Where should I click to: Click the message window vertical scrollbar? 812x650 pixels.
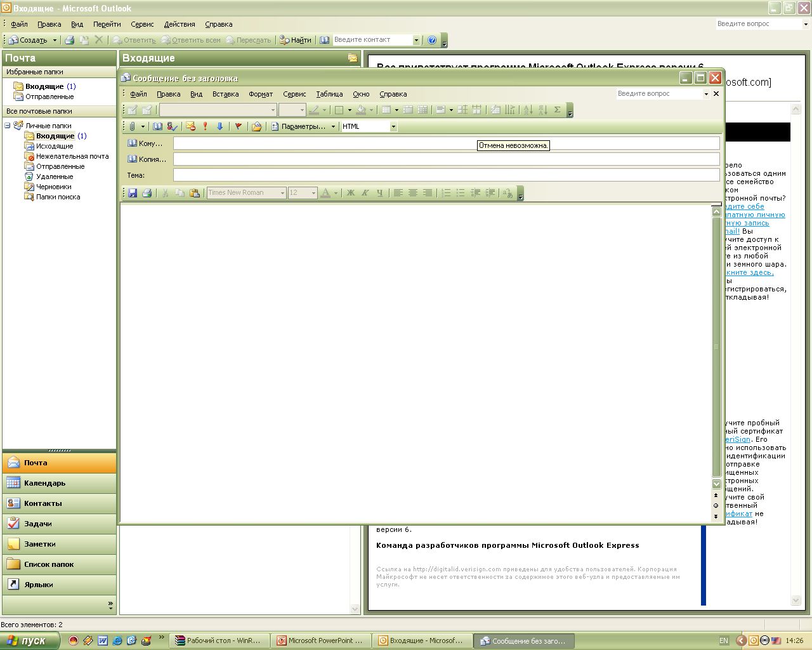[716, 347]
